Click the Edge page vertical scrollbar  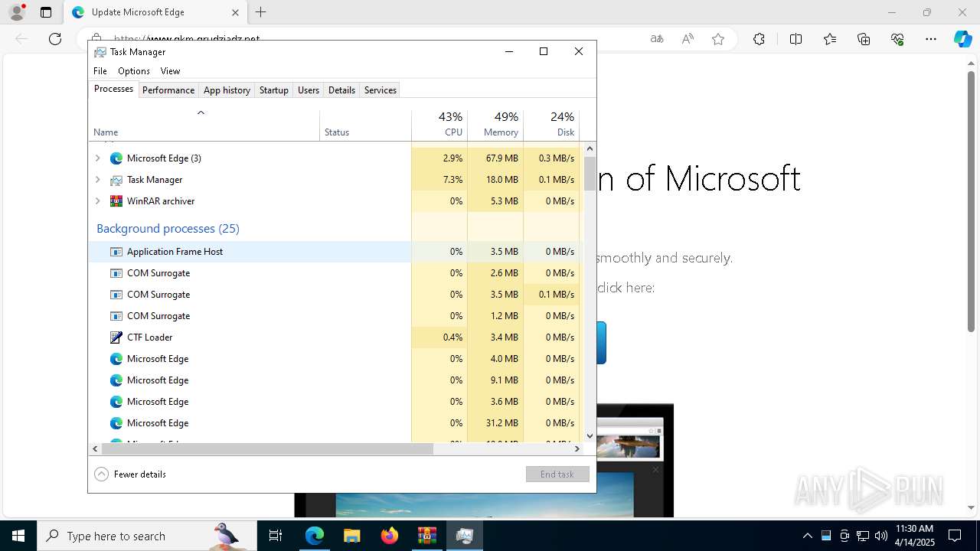click(971, 202)
